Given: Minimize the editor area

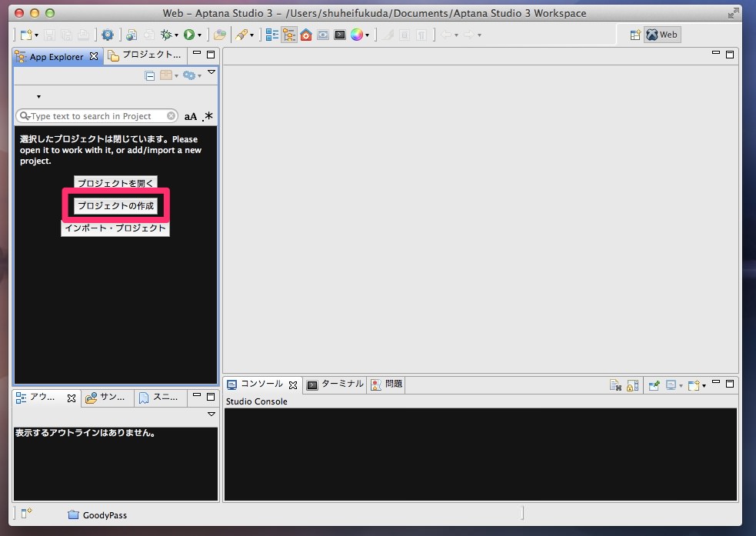Looking at the screenshot, I should [716, 53].
